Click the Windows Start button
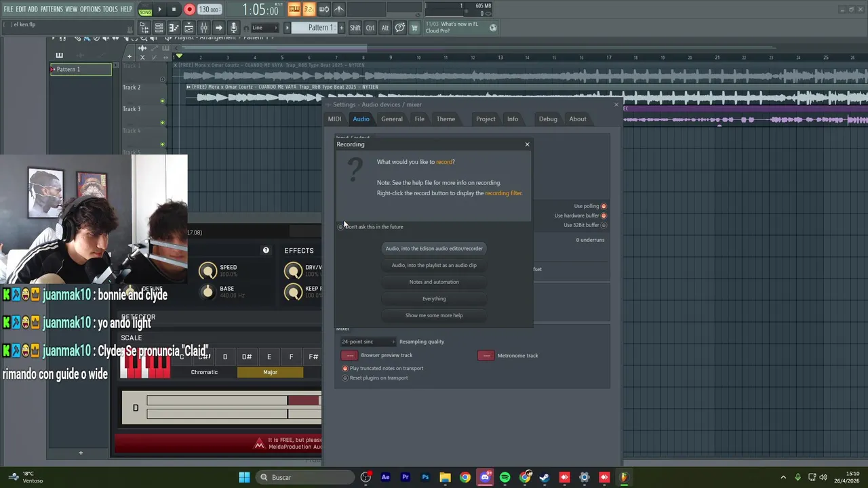 [244, 477]
